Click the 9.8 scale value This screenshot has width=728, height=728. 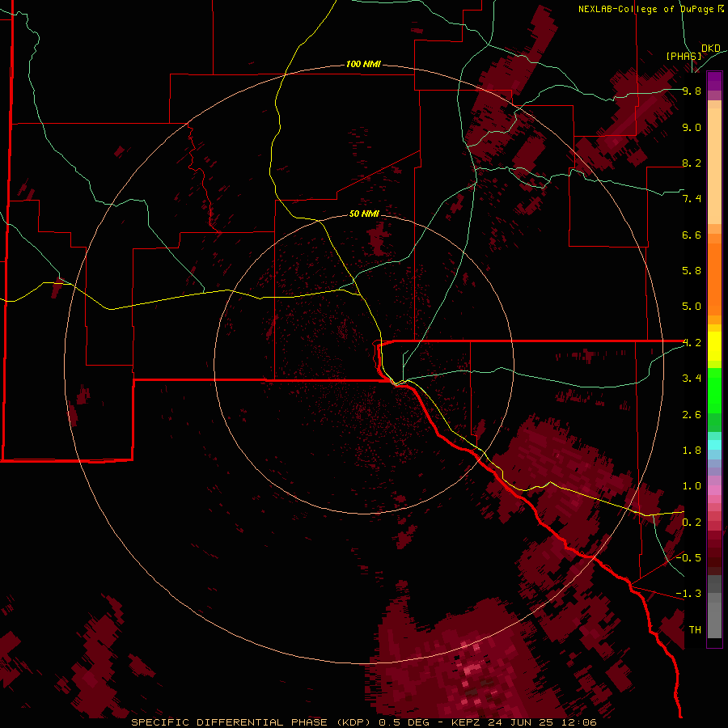pos(692,91)
